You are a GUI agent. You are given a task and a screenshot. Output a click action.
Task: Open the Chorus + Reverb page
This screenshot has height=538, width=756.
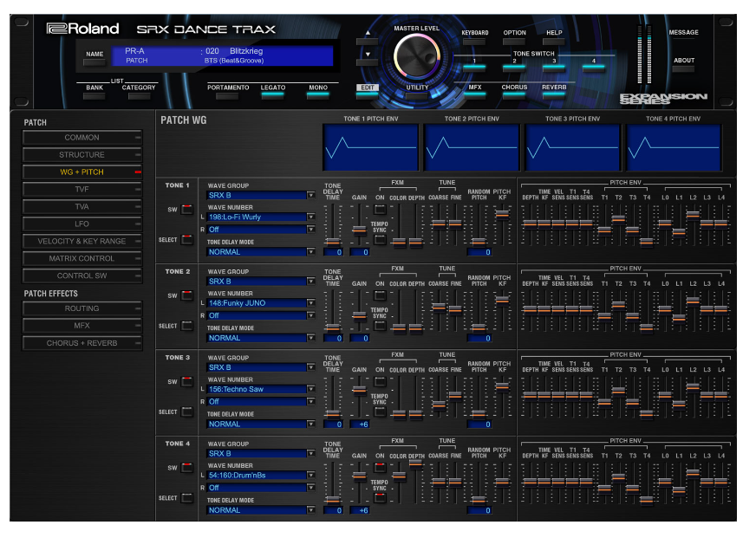tap(82, 343)
